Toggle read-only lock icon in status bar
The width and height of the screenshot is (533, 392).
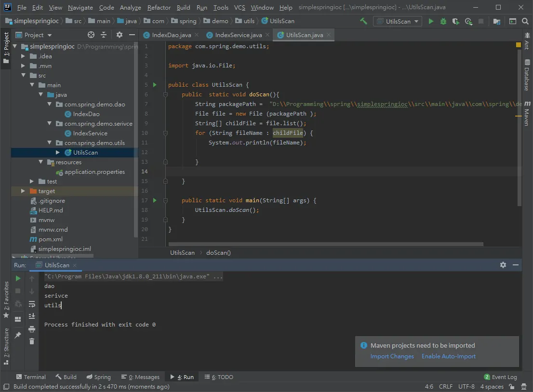pyautogui.click(x=512, y=387)
